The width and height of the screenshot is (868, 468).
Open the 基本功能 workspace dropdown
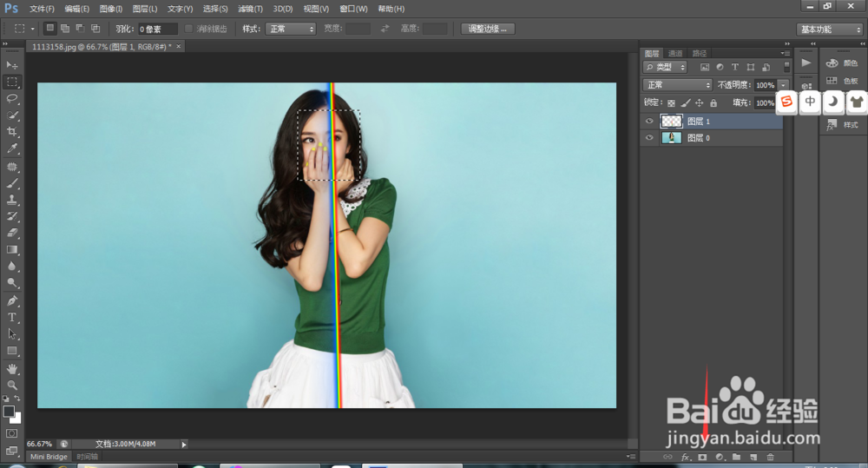click(x=830, y=30)
